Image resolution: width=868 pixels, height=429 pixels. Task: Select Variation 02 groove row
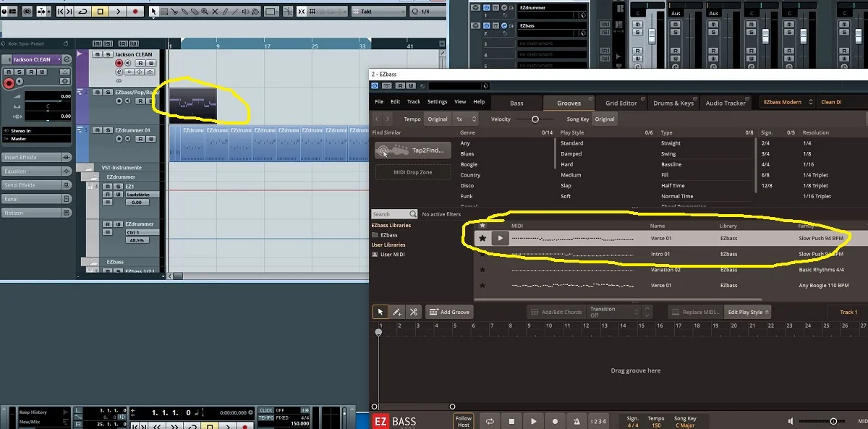pyautogui.click(x=671, y=270)
